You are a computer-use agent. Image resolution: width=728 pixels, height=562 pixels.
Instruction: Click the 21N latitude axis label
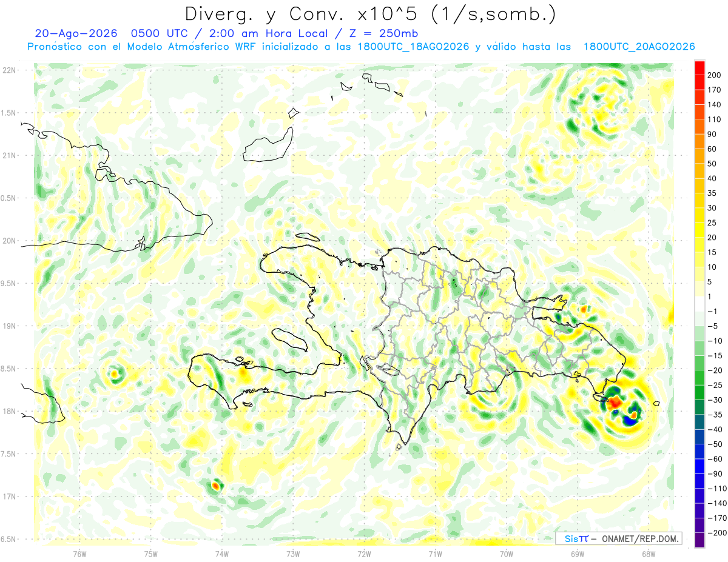(9, 155)
